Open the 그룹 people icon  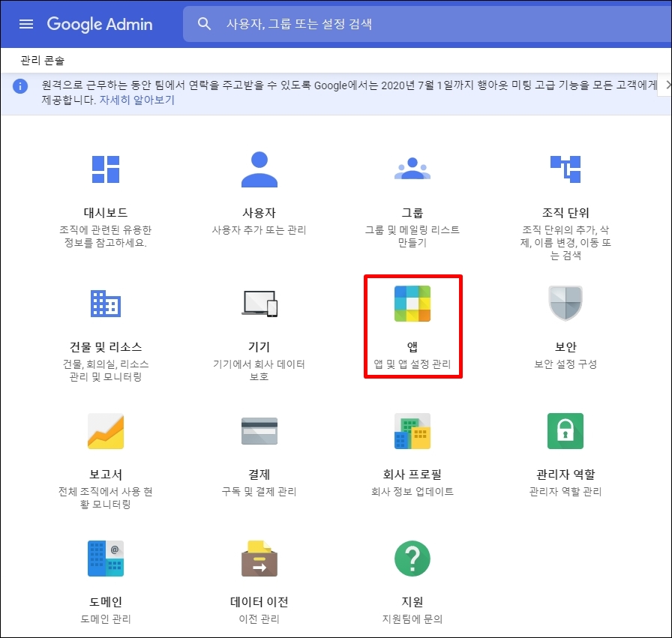tap(412, 169)
